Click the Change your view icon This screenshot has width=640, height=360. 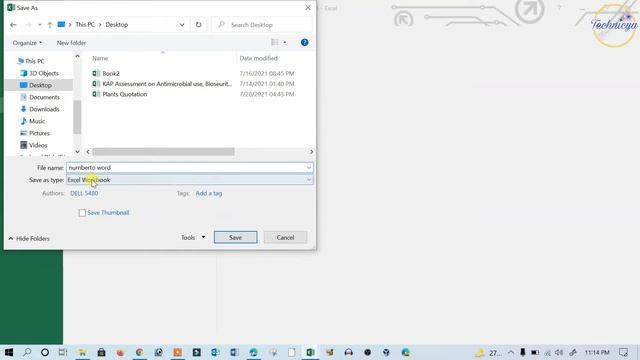click(x=275, y=42)
